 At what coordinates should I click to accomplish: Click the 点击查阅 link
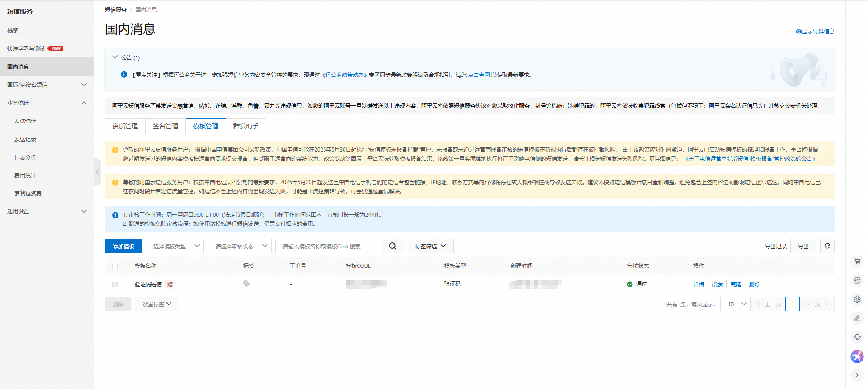click(479, 75)
